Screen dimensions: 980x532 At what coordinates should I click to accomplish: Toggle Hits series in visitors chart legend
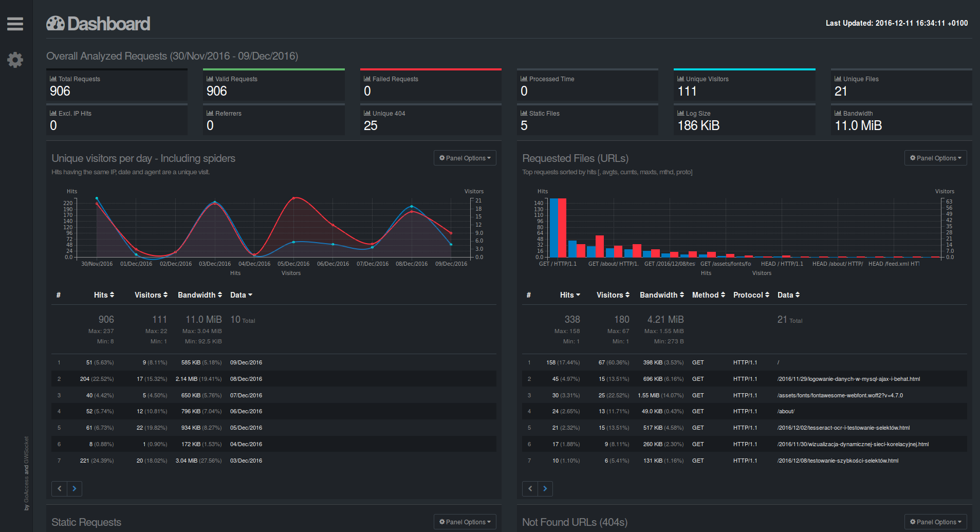point(235,273)
